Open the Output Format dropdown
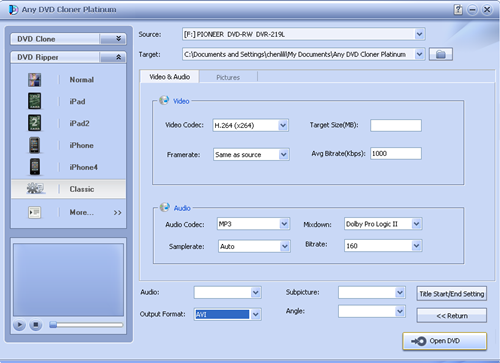 pos(255,314)
